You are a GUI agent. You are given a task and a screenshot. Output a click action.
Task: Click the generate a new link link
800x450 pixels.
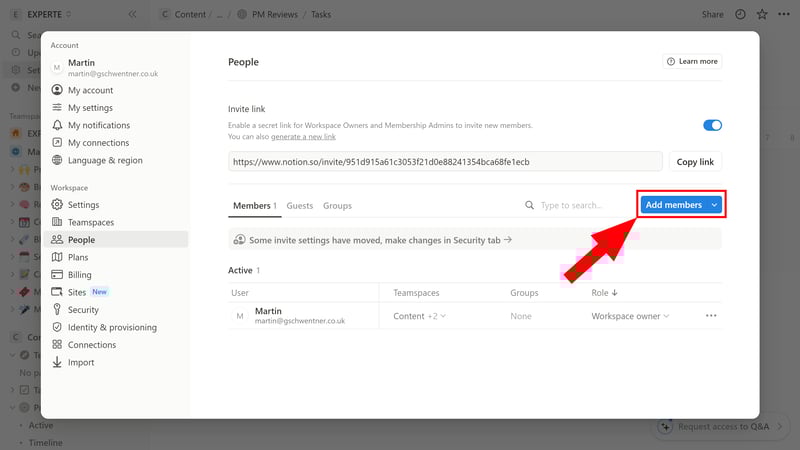(x=303, y=137)
